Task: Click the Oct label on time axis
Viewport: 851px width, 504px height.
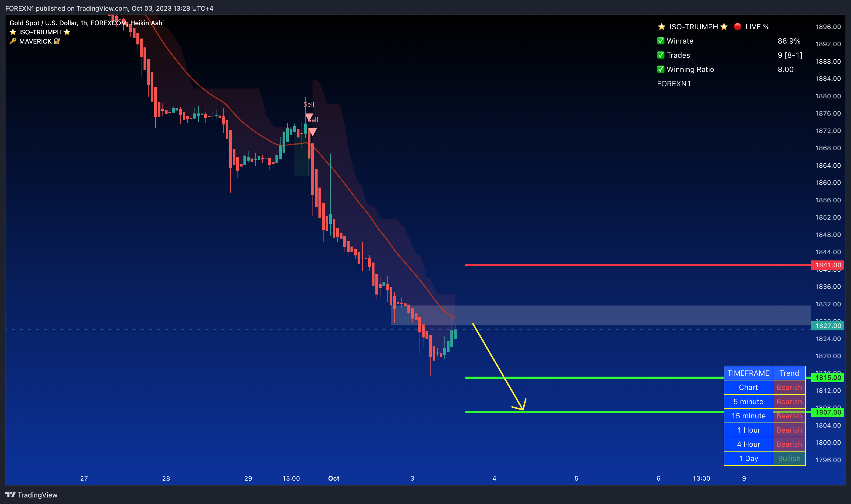Action: pos(334,478)
